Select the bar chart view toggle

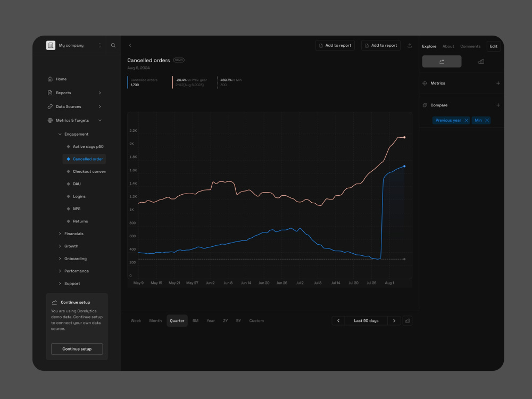click(x=481, y=61)
